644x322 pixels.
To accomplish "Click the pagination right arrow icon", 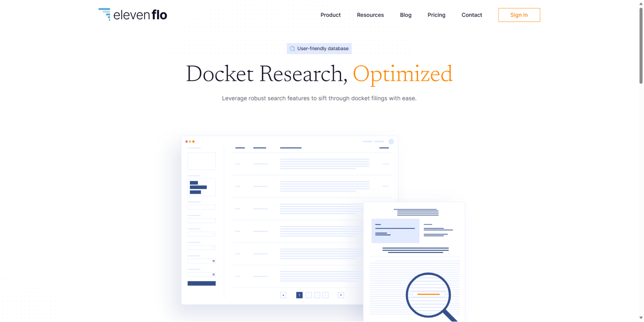I will click(x=341, y=295).
